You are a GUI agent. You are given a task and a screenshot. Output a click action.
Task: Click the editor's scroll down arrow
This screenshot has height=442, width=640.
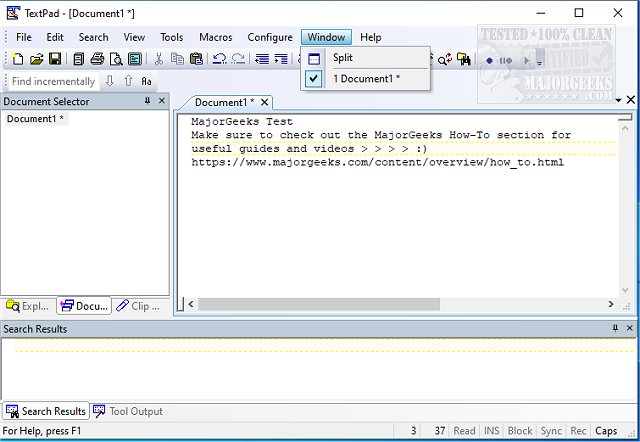pos(625,290)
